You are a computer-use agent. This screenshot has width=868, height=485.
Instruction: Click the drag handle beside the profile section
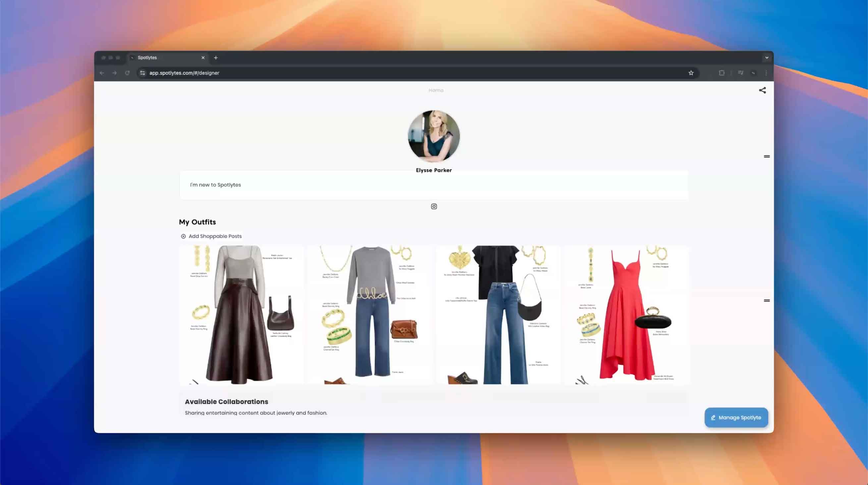point(767,156)
